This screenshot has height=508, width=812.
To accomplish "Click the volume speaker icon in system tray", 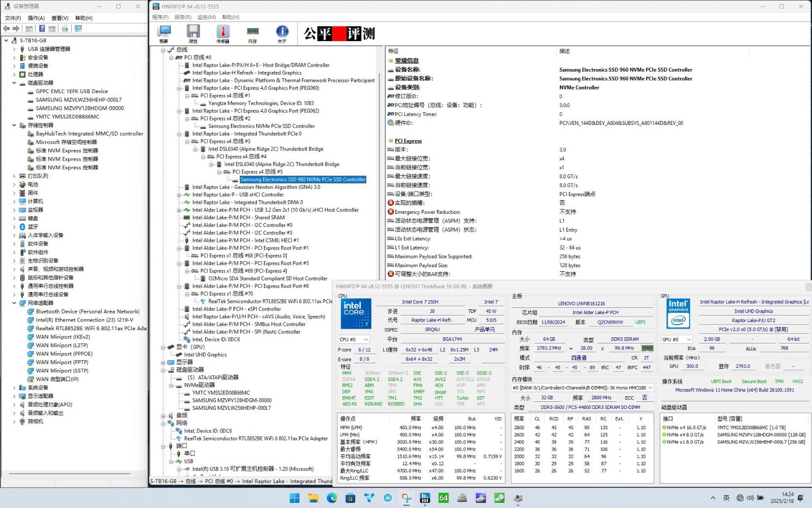I will coord(751,498).
